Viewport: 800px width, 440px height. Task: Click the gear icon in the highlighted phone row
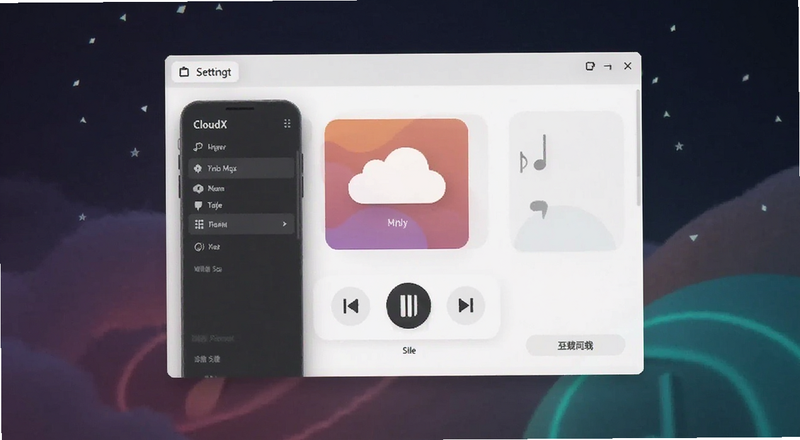pos(198,168)
